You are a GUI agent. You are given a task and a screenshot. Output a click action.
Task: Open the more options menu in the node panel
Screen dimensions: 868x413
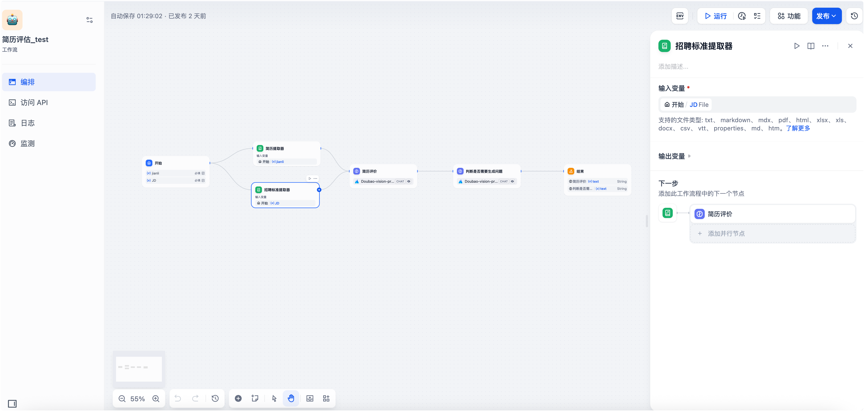coord(825,46)
